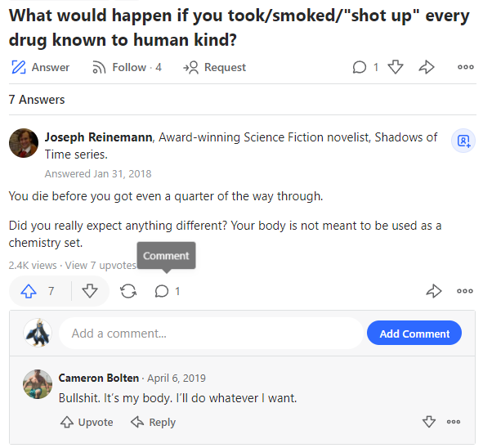Open the question's more options menu
Screen dimensions: 483x448
(466, 67)
